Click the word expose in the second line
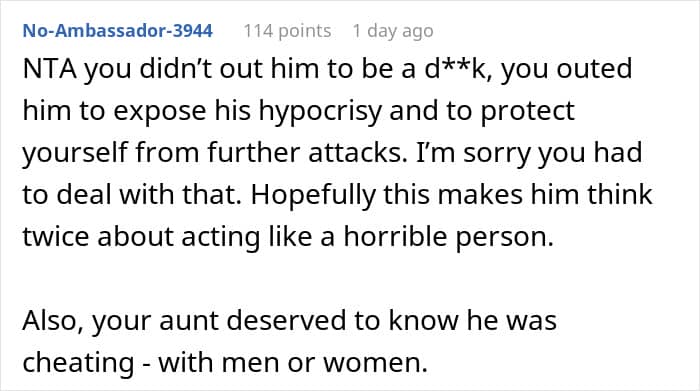 159,112
